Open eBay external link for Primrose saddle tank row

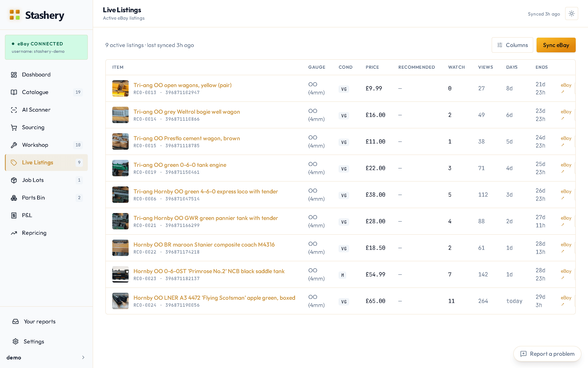point(566,274)
